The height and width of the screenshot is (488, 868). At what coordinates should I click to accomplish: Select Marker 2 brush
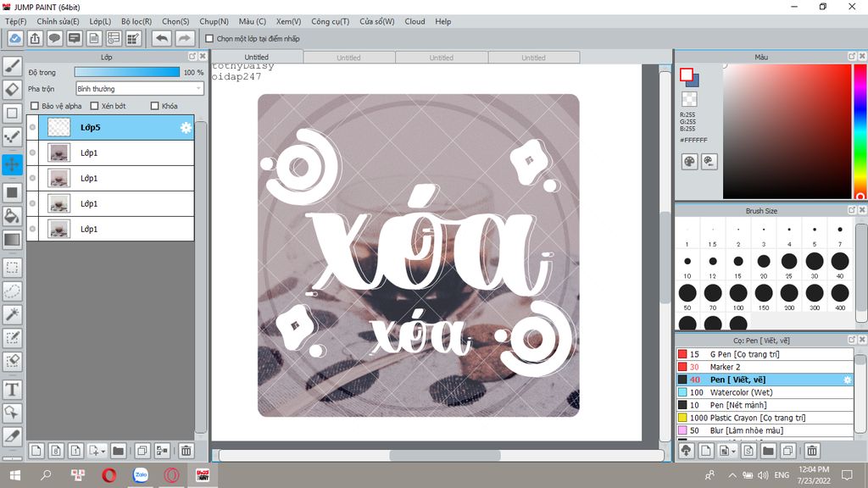pos(765,367)
